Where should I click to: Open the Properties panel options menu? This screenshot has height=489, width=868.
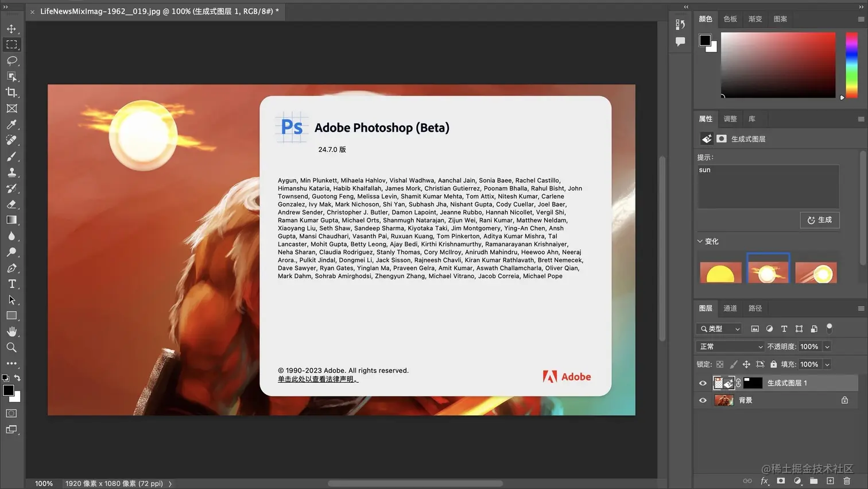click(861, 119)
